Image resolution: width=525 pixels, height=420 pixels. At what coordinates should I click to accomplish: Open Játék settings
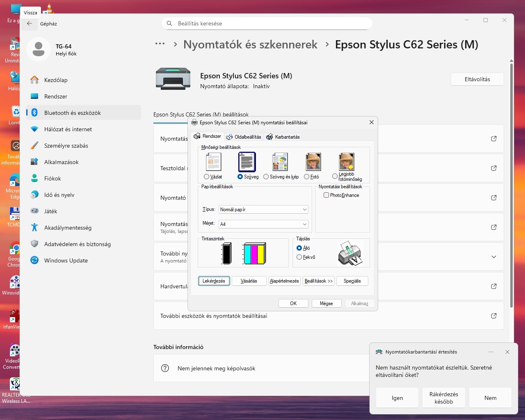click(x=84, y=211)
